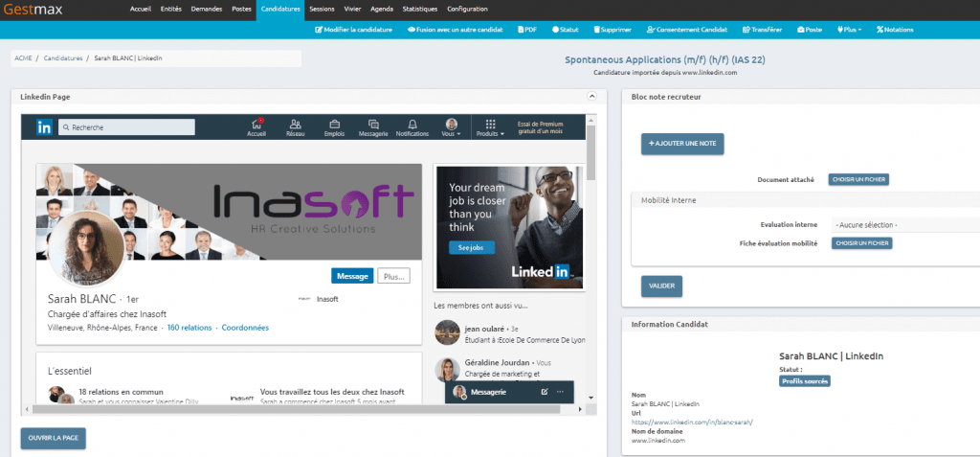Open Notations in the toolbar
This screenshot has width=980, height=457.
[895, 30]
